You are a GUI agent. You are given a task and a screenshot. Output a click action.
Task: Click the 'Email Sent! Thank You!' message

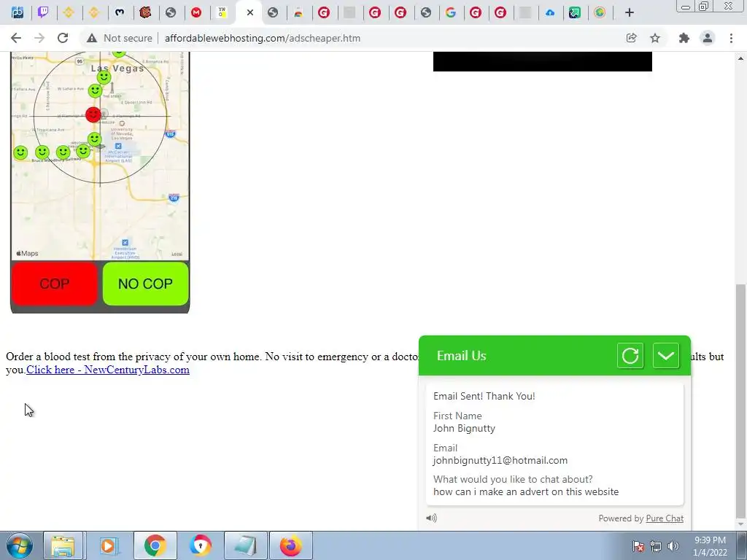(x=484, y=396)
